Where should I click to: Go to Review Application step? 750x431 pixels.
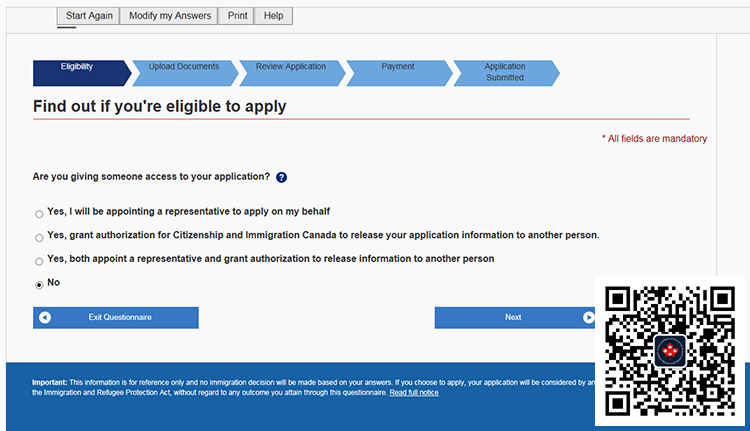(292, 73)
